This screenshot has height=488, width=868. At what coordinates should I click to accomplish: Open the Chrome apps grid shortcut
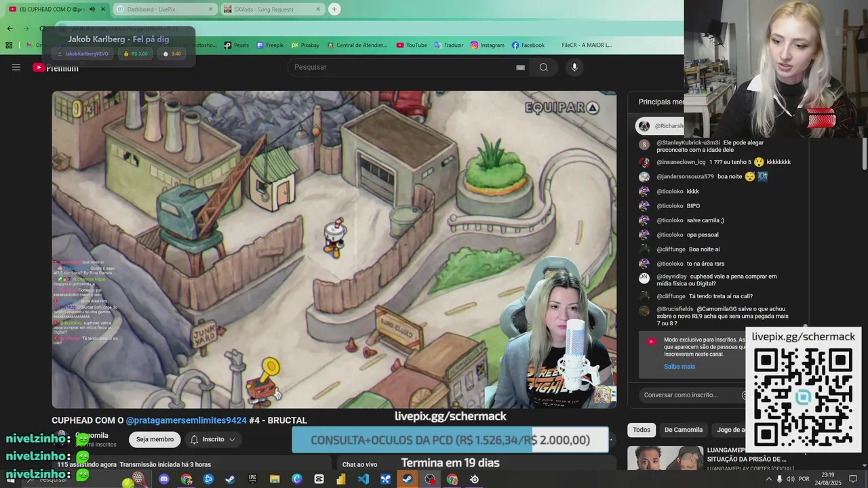[x=9, y=45]
